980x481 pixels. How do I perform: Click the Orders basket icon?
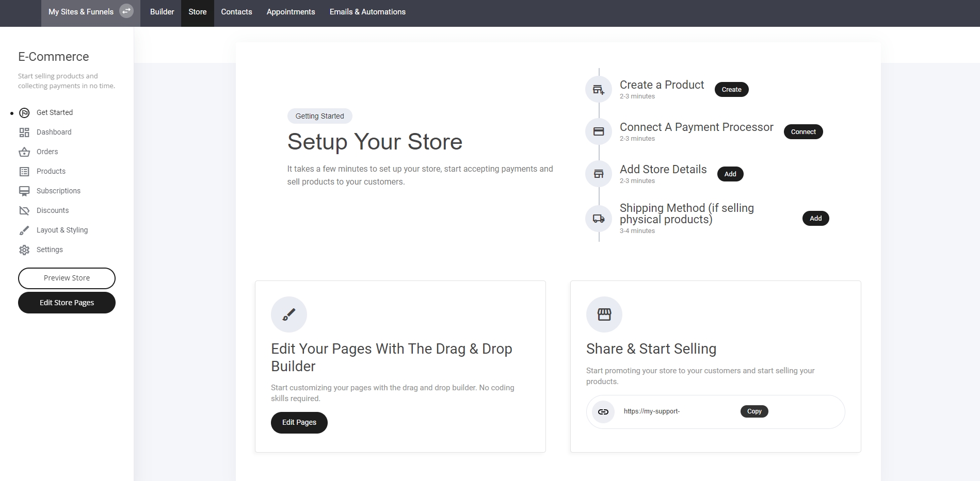(24, 152)
